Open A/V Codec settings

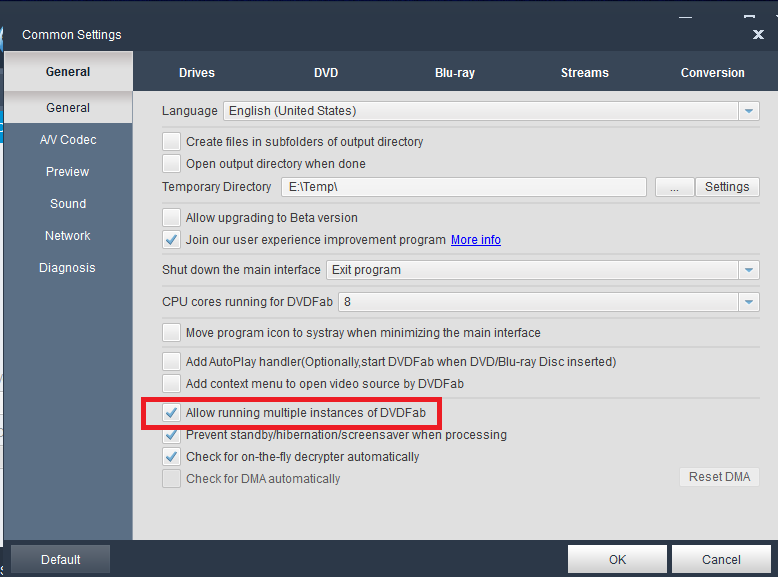(x=68, y=139)
